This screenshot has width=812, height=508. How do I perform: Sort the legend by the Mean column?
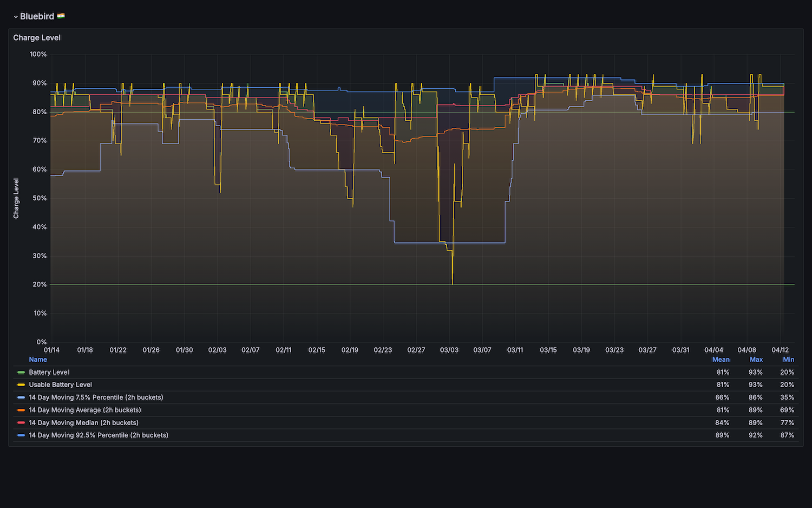click(x=721, y=360)
